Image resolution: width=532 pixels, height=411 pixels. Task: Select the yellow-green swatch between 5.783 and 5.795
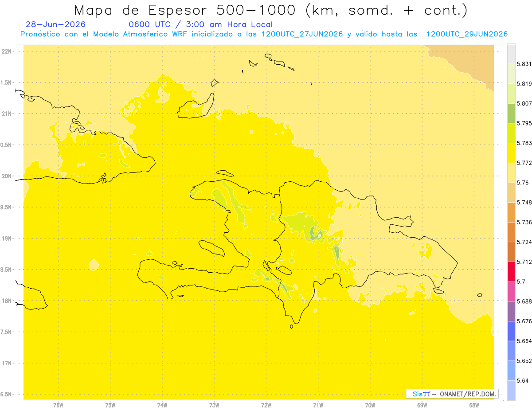point(511,133)
